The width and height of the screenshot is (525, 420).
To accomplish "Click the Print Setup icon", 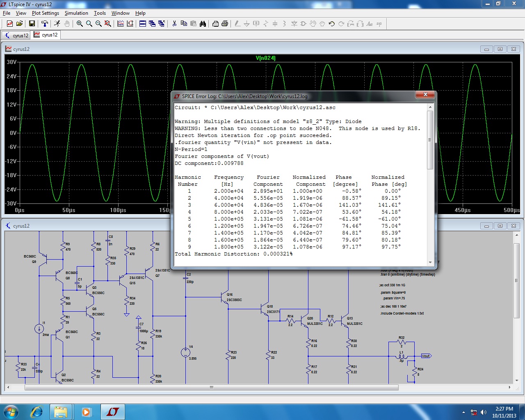I will pos(215,24).
